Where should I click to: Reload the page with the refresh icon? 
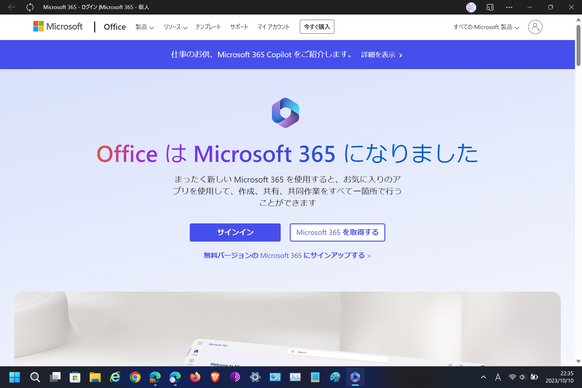pyautogui.click(x=30, y=7)
